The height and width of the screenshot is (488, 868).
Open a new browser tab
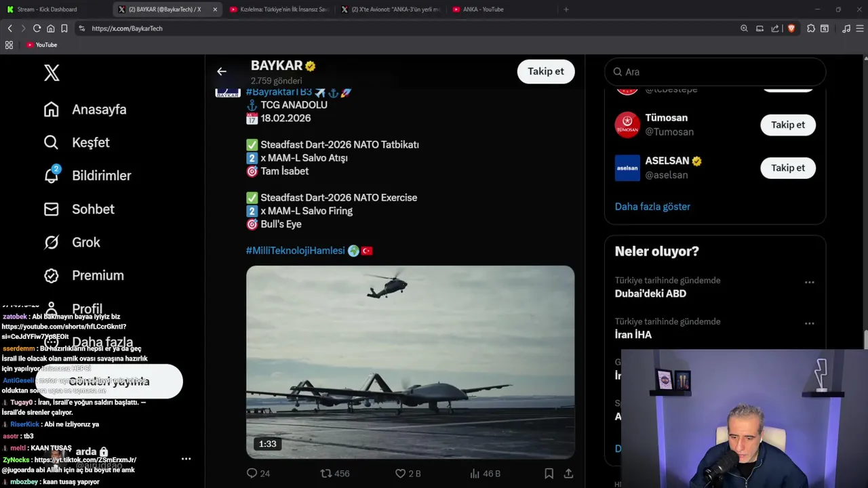tap(566, 9)
